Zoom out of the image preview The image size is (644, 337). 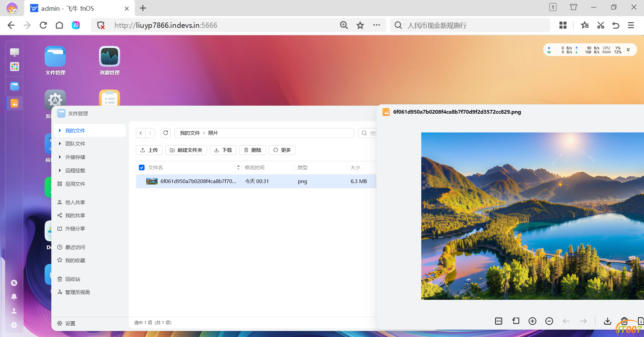coord(549,321)
